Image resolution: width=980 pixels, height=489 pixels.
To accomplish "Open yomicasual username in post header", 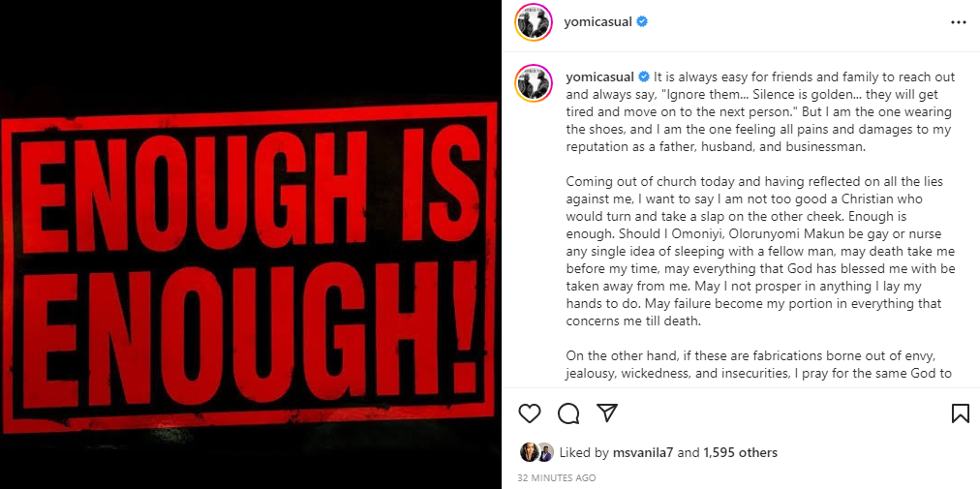I will click(597, 22).
